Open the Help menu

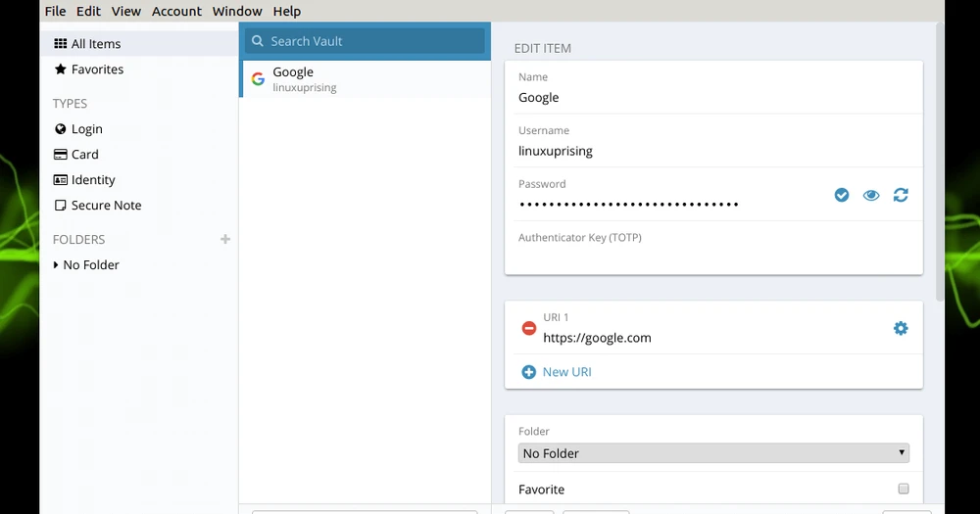pos(287,11)
